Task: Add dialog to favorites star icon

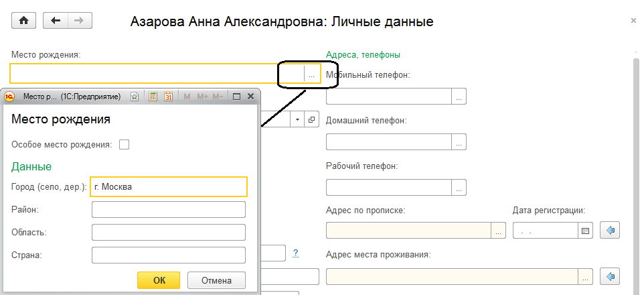Action: click(x=134, y=97)
